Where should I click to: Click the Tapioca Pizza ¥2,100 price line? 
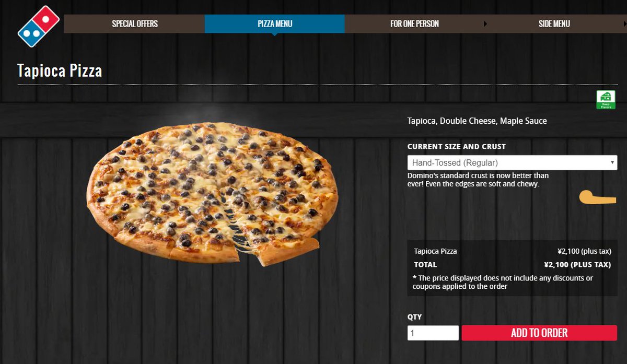[x=512, y=251]
